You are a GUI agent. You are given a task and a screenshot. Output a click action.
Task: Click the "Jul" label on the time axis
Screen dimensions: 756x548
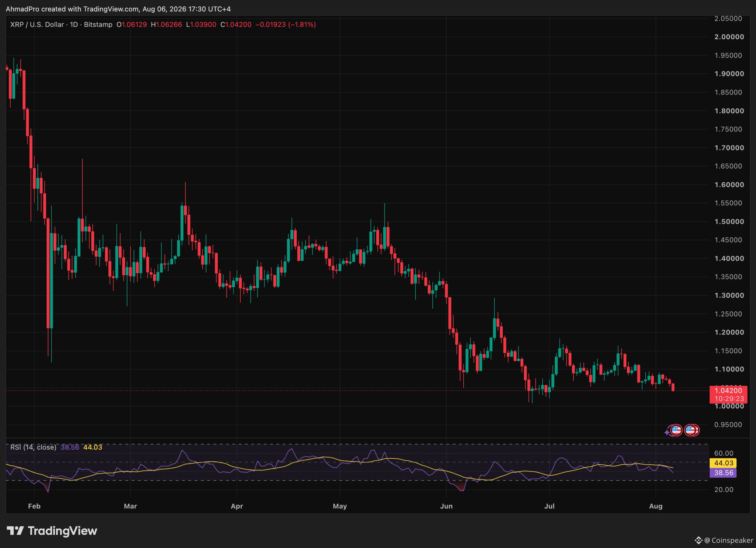point(549,506)
